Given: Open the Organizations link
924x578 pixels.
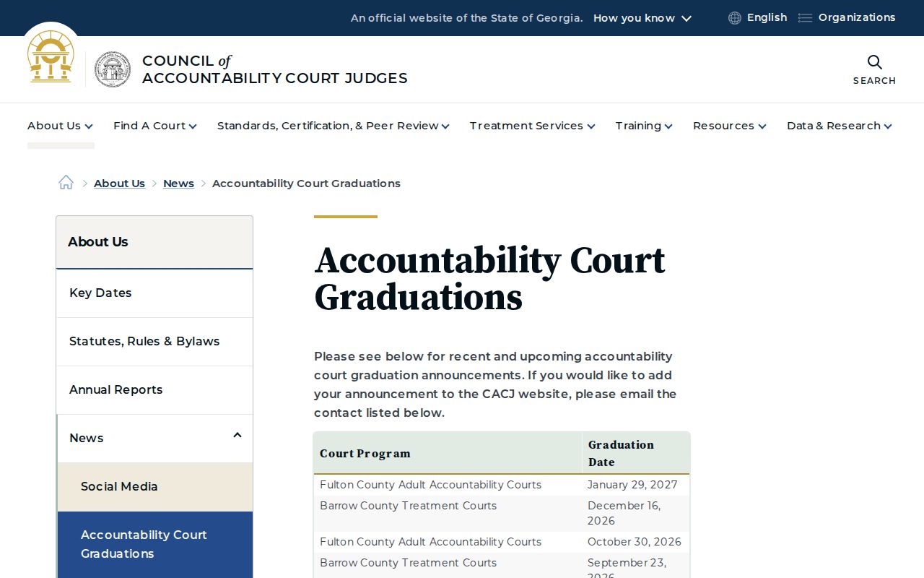Looking at the screenshot, I should (x=857, y=17).
